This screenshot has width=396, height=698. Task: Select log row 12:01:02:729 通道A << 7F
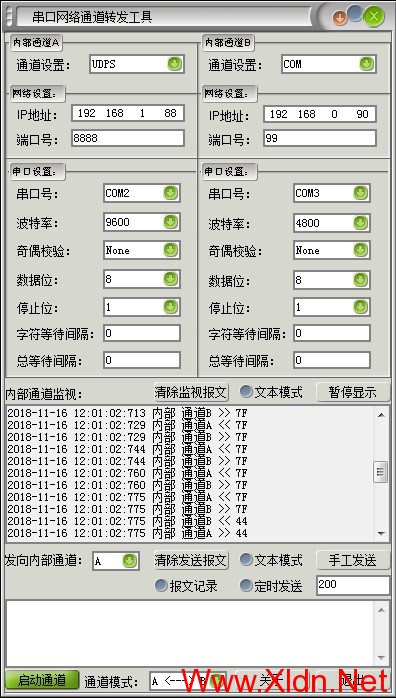click(x=128, y=426)
